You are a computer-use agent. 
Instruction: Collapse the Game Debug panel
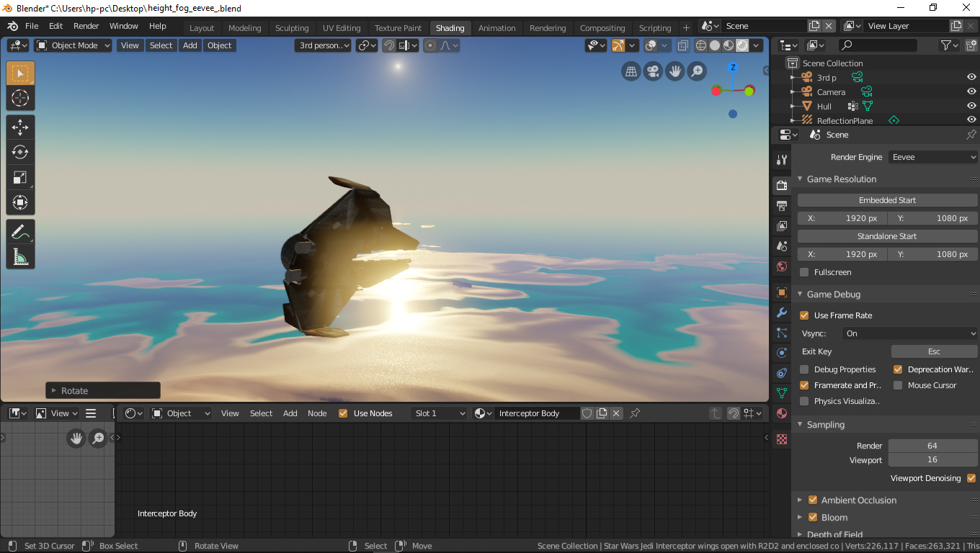tap(800, 295)
